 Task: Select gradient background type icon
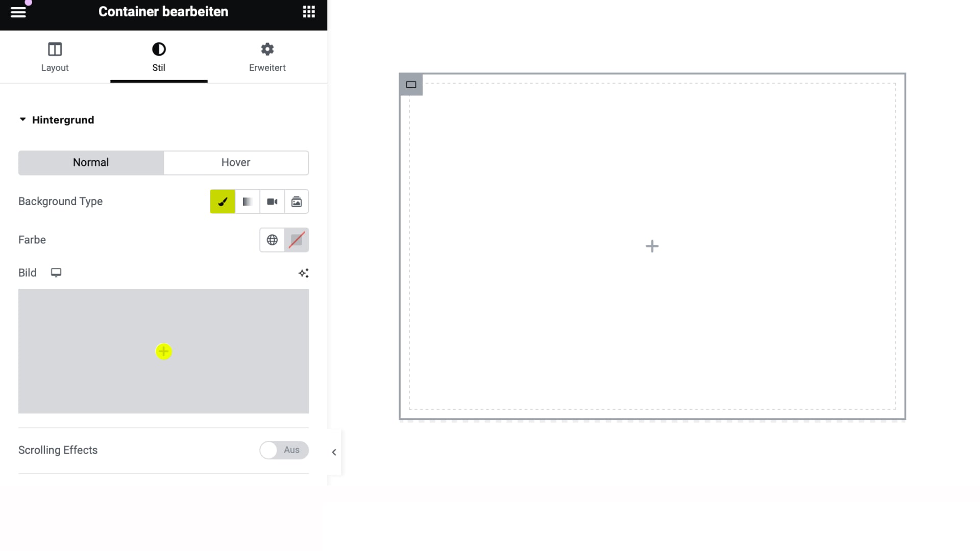[x=247, y=201]
